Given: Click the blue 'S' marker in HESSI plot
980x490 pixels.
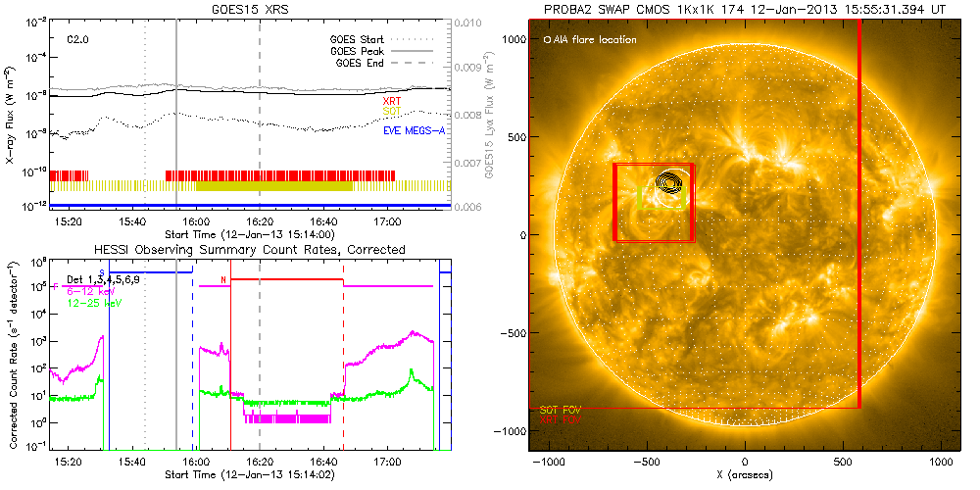Looking at the screenshot, I should [x=102, y=269].
